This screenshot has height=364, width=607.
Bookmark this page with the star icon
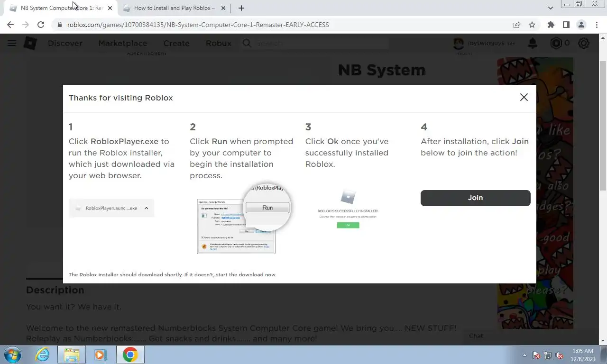pyautogui.click(x=532, y=25)
